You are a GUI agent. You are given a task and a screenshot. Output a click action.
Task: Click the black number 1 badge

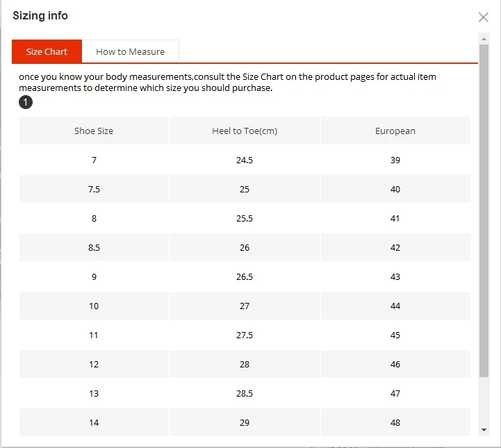pos(26,102)
